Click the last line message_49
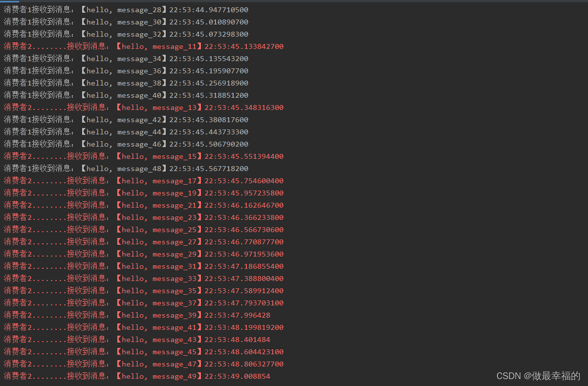This screenshot has height=386, width=588. (137, 376)
